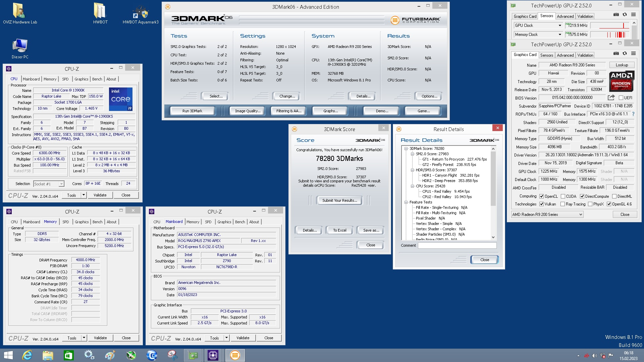This screenshot has width=644, height=362.
Task: Collapse the 3DMark Score tree node
Action: pos(406,148)
